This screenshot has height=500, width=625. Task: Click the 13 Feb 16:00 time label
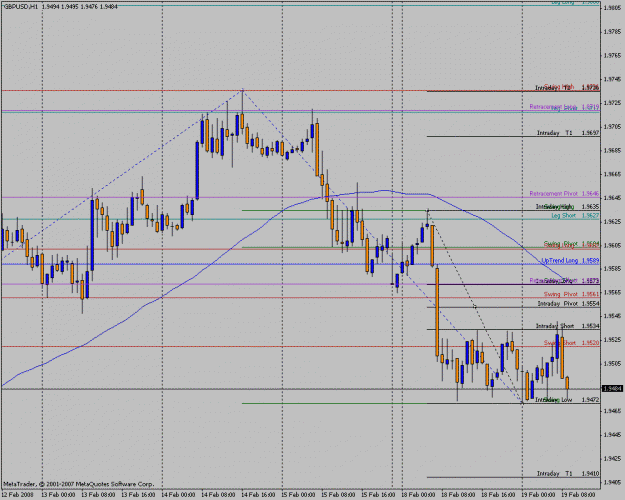click(x=138, y=494)
